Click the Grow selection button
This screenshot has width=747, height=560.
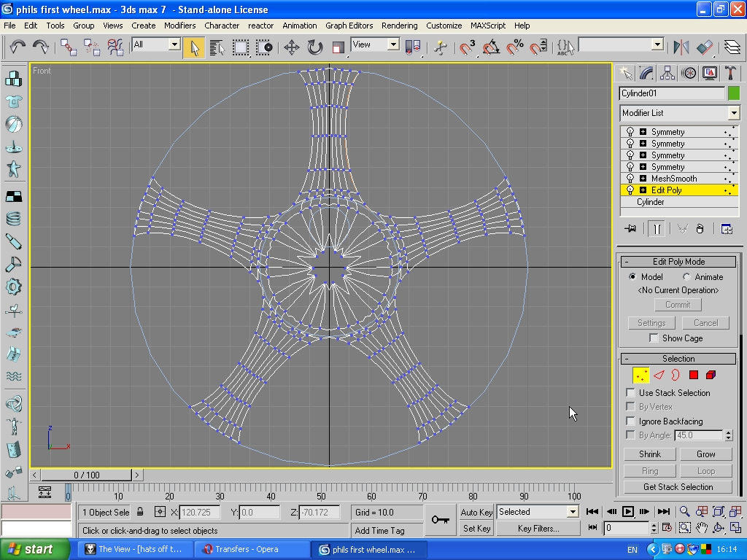pyautogui.click(x=705, y=454)
